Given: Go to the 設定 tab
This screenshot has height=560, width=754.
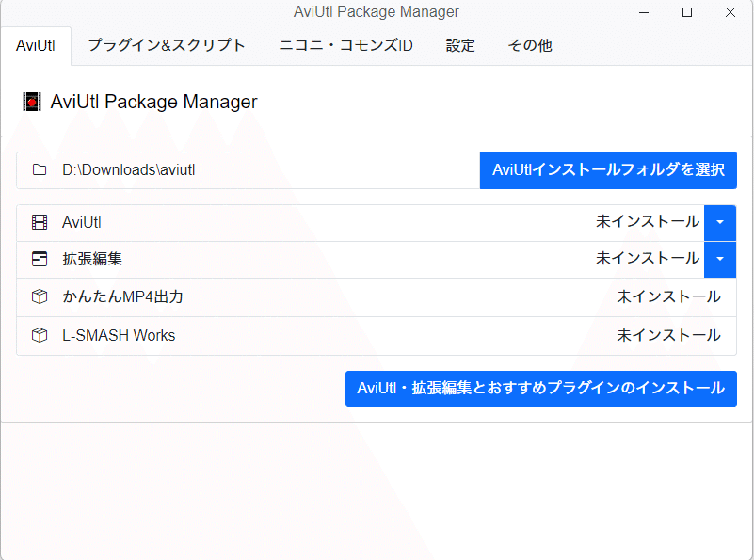Looking at the screenshot, I should coord(460,46).
